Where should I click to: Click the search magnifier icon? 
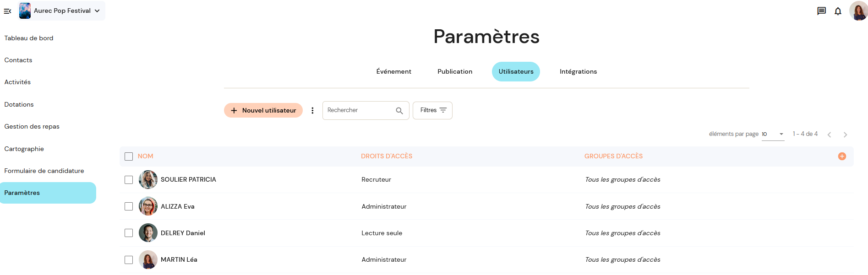point(399,111)
